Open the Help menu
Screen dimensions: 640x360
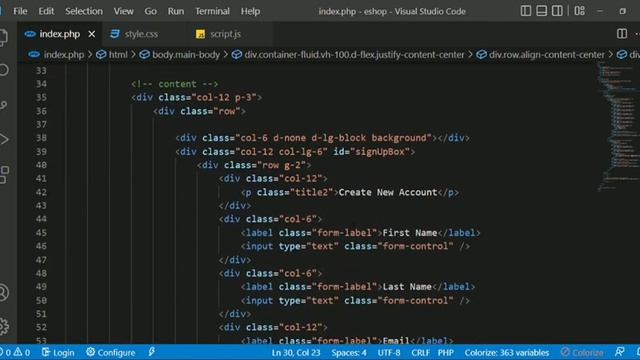pos(250,11)
